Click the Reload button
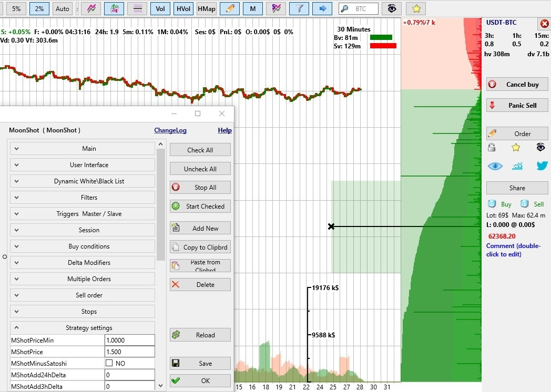The image size is (551, 392). coord(200,335)
